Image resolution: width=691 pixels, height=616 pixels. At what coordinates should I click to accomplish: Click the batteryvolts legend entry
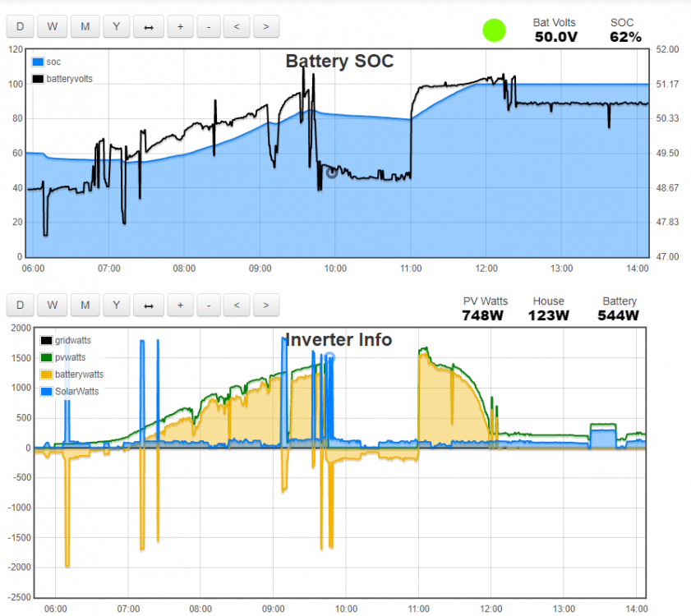62,79
